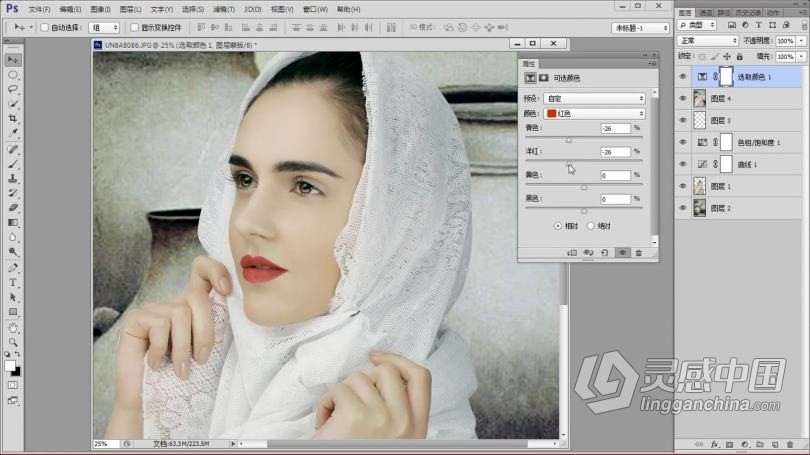
Task: Toggle Quick Mask mode icon
Action: click(x=13, y=385)
